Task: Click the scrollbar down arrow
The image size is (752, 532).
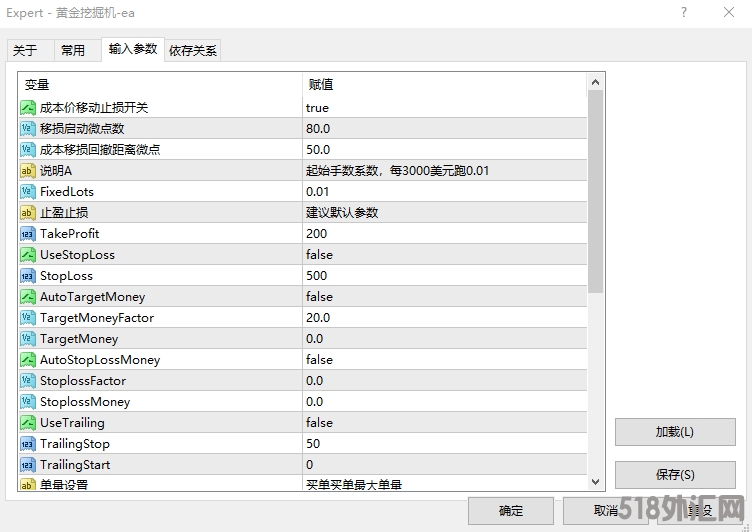Action: click(x=595, y=482)
